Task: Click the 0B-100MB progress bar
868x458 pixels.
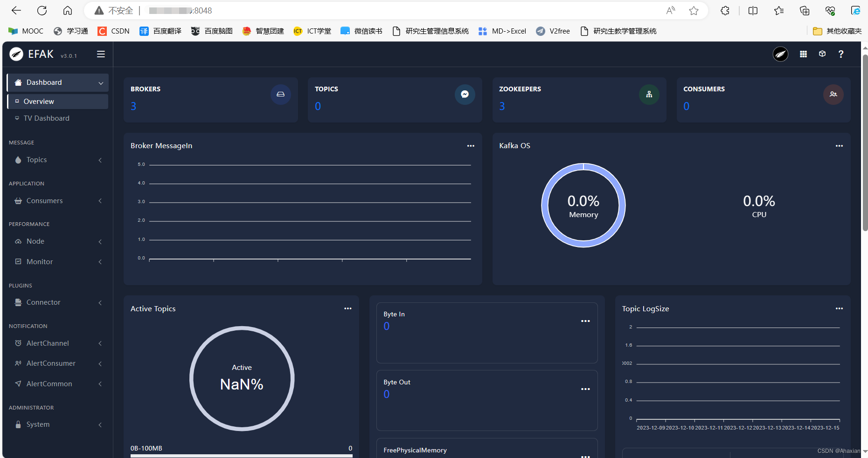Action: click(242, 456)
